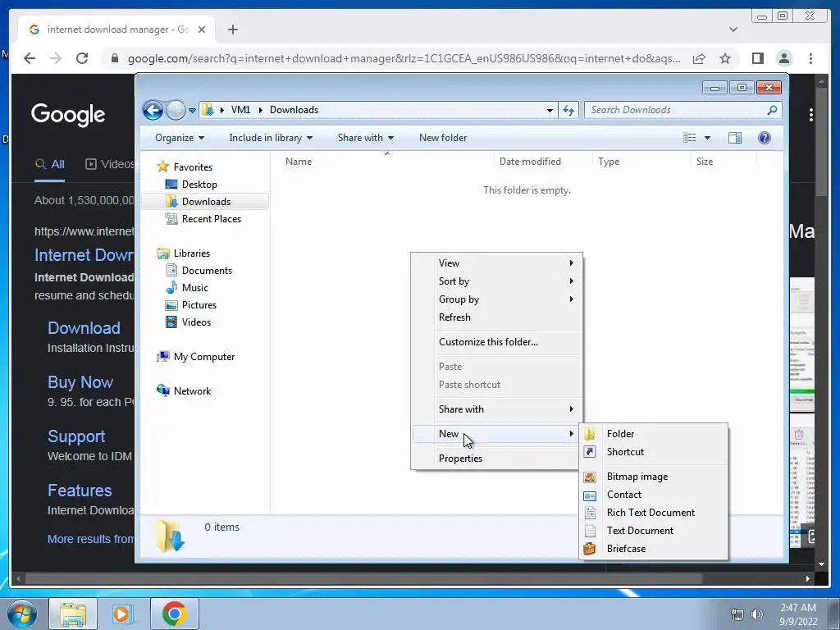Image resolution: width=840 pixels, height=630 pixels.
Task: Choose Refresh from the context menu
Action: [496, 317]
